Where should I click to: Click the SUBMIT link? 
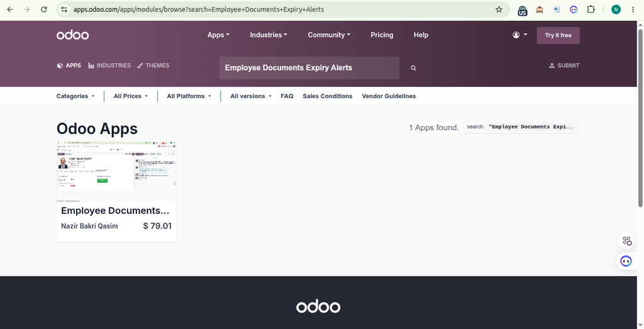tap(564, 65)
